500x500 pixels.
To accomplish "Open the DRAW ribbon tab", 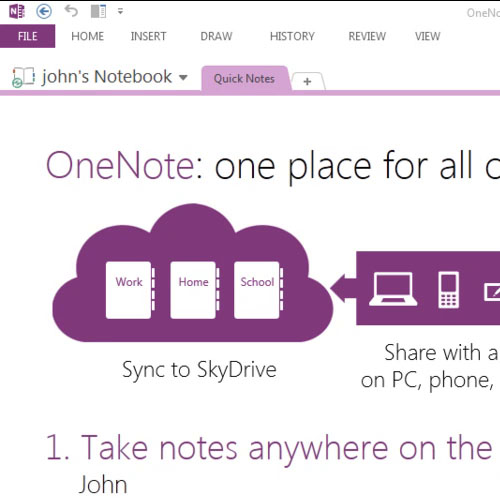I will [x=216, y=36].
